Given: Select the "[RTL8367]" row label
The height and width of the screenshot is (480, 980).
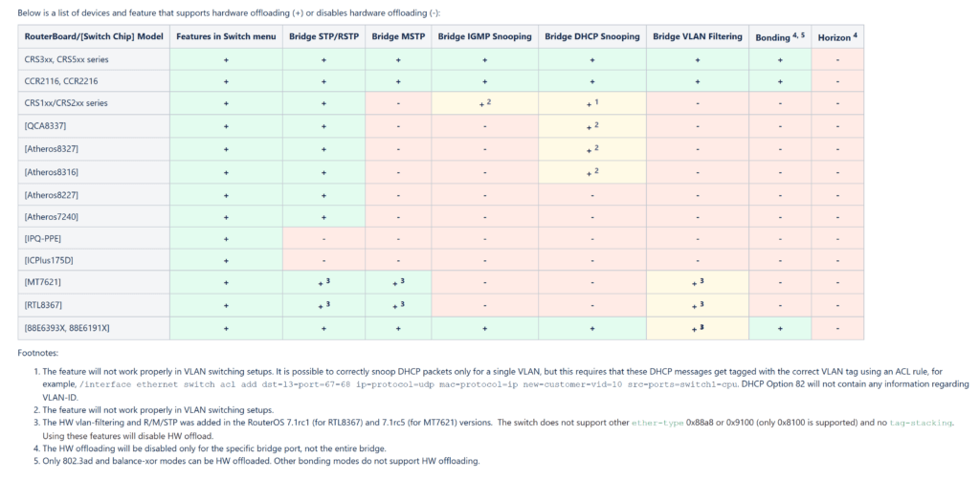Looking at the screenshot, I should [x=94, y=305].
